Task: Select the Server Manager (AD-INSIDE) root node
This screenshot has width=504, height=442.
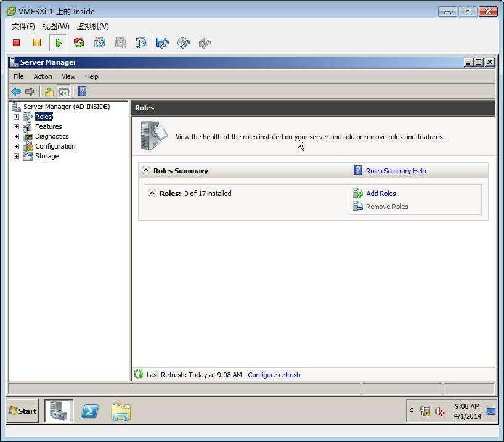Action: (x=67, y=107)
